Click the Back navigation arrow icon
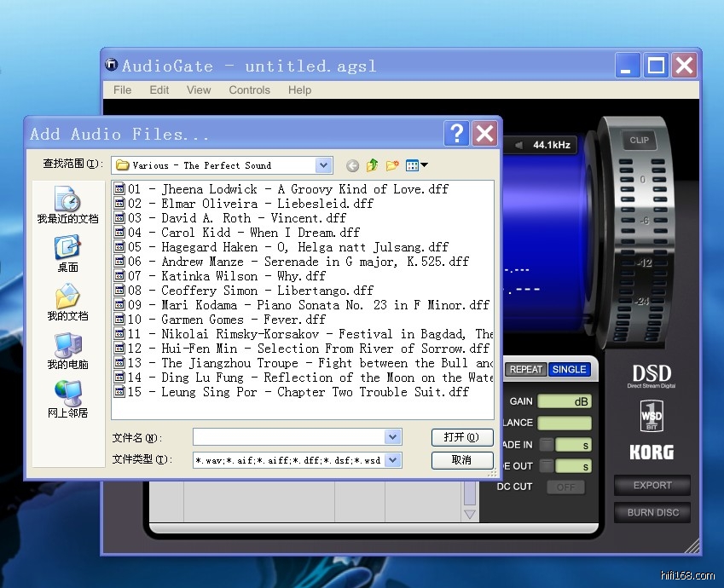 (352, 165)
